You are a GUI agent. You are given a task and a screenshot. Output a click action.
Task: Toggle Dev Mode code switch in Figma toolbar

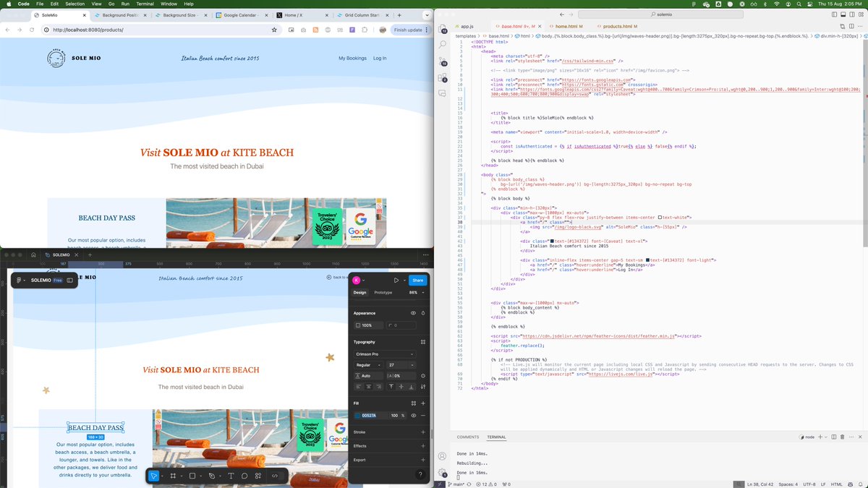[275, 476]
